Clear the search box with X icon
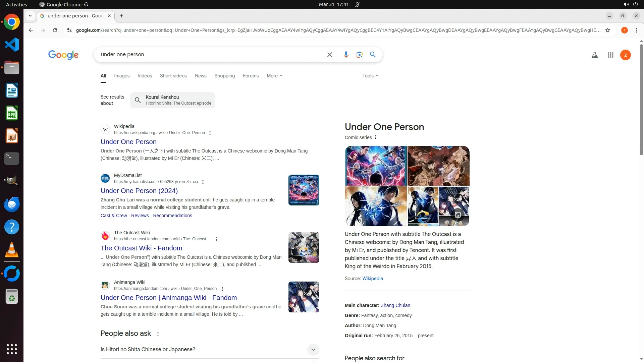Viewport: 644px width, 362px height. point(329,55)
